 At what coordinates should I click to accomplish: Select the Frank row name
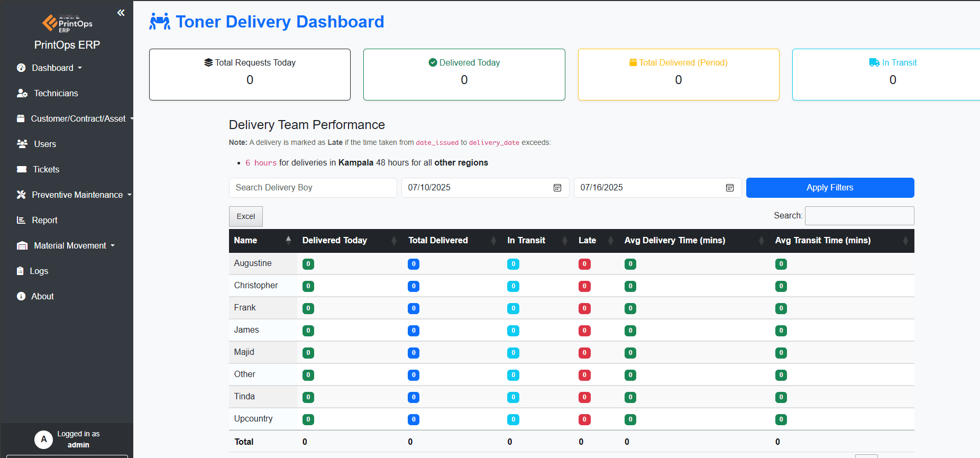point(245,308)
